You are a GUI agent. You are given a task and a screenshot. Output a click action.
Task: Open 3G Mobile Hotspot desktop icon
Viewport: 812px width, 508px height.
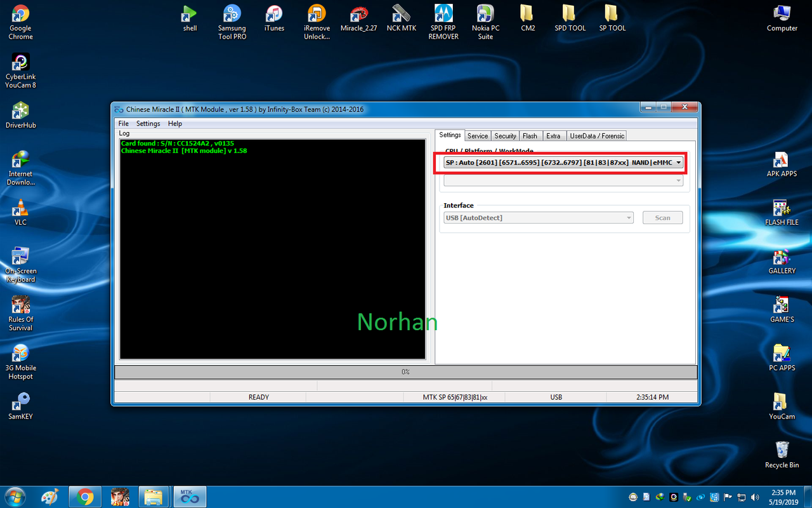pyautogui.click(x=20, y=362)
